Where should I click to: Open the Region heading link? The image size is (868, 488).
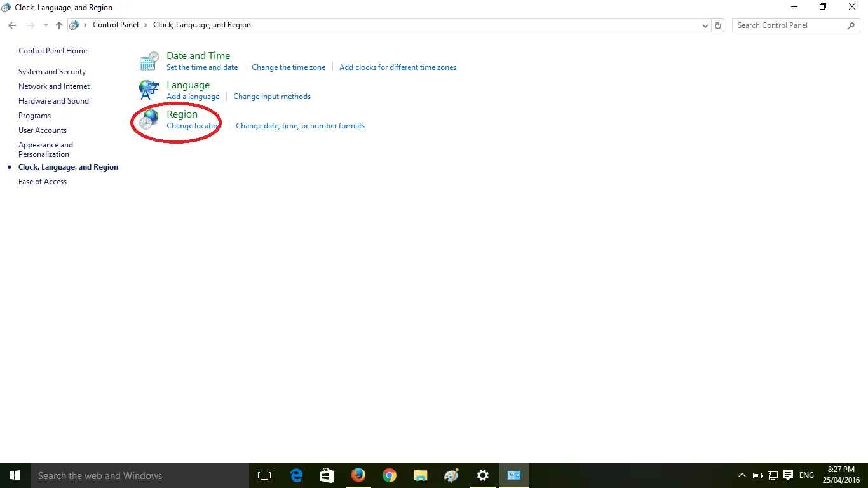pos(182,114)
